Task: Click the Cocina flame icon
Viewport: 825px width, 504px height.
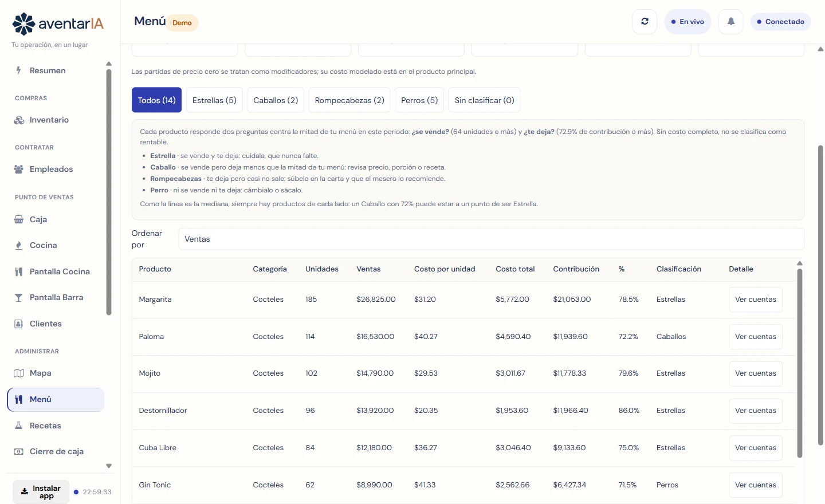Action: (x=19, y=245)
